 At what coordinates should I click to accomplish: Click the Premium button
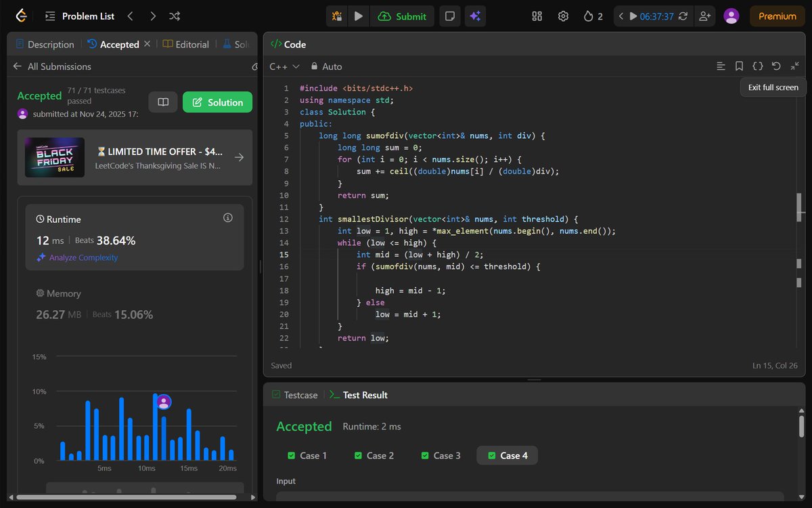tap(777, 16)
